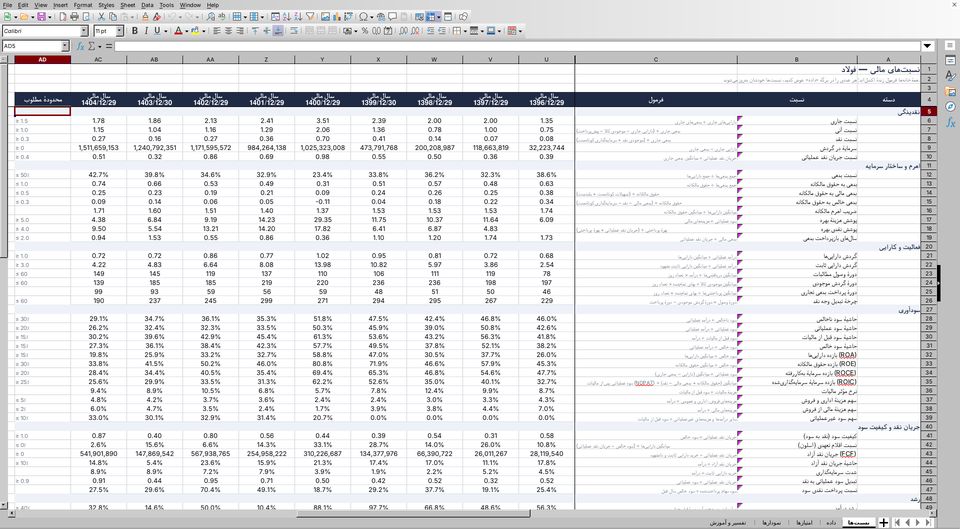Viewport: 960px width, 529px height.
Task: Toggle Bold formatting
Action: coord(135,31)
